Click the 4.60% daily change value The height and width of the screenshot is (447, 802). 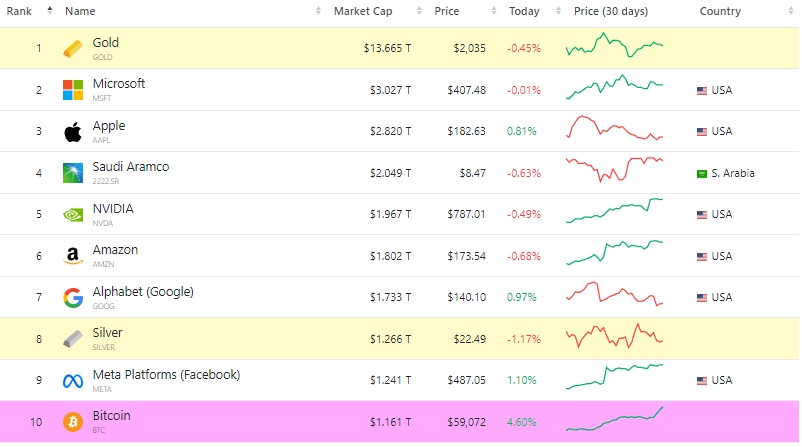tap(522, 422)
